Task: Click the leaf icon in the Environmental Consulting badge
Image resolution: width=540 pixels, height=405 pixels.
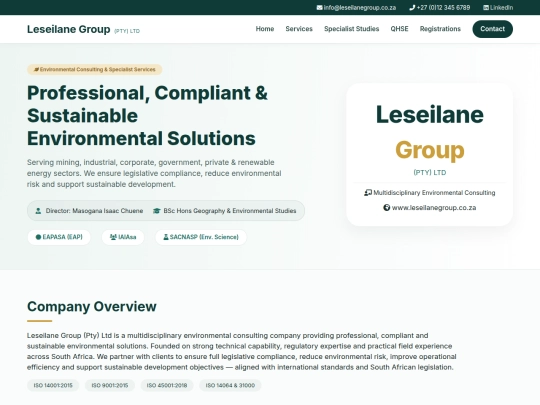Action: (36, 70)
